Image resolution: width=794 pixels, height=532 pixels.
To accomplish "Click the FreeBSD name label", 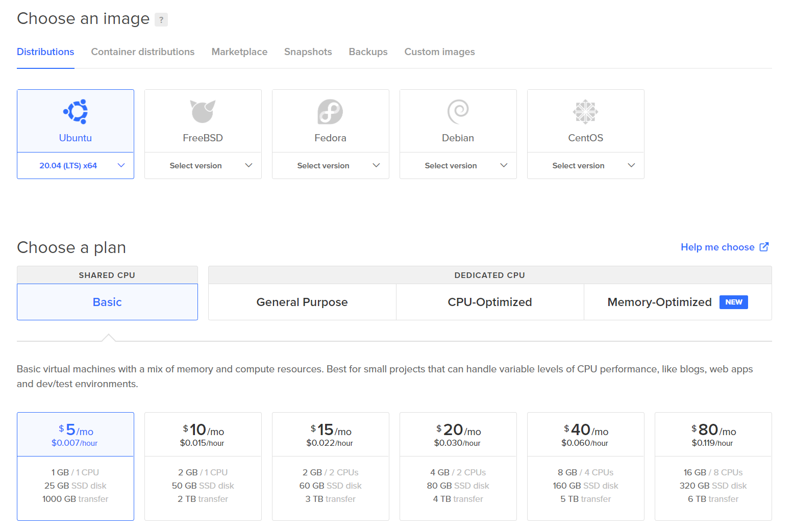I will [x=203, y=138].
